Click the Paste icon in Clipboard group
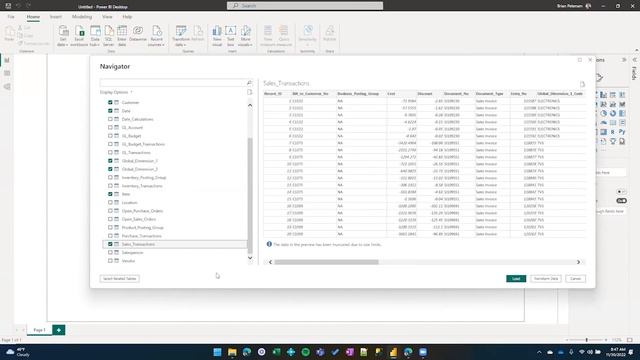 coord(9,32)
